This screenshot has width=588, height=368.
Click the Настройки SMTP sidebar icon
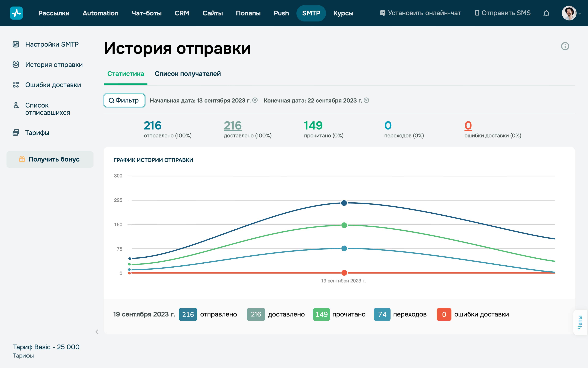pyautogui.click(x=16, y=44)
